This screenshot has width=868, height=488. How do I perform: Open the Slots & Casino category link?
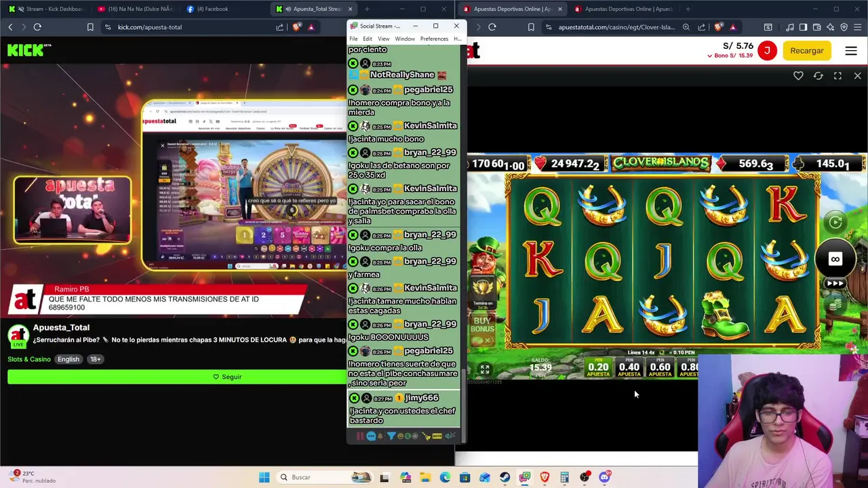click(29, 359)
